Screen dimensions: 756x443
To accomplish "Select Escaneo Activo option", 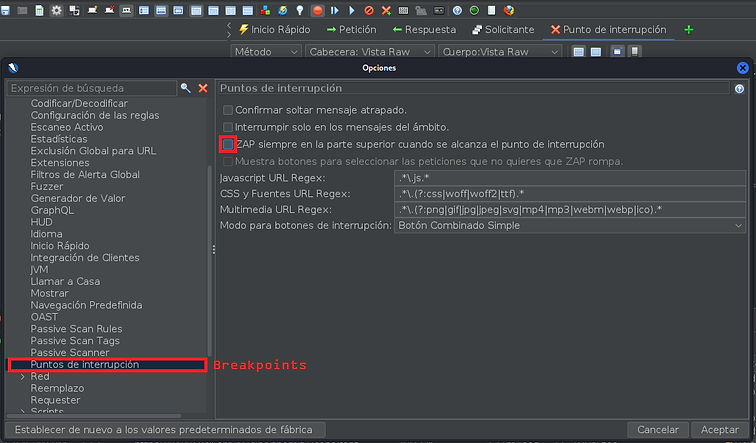I will [67, 127].
